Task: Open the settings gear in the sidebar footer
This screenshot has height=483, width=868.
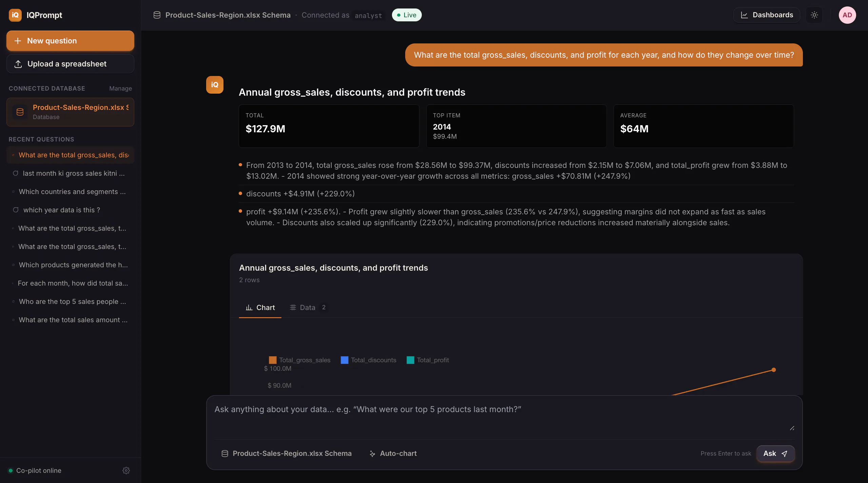Action: [126, 470]
